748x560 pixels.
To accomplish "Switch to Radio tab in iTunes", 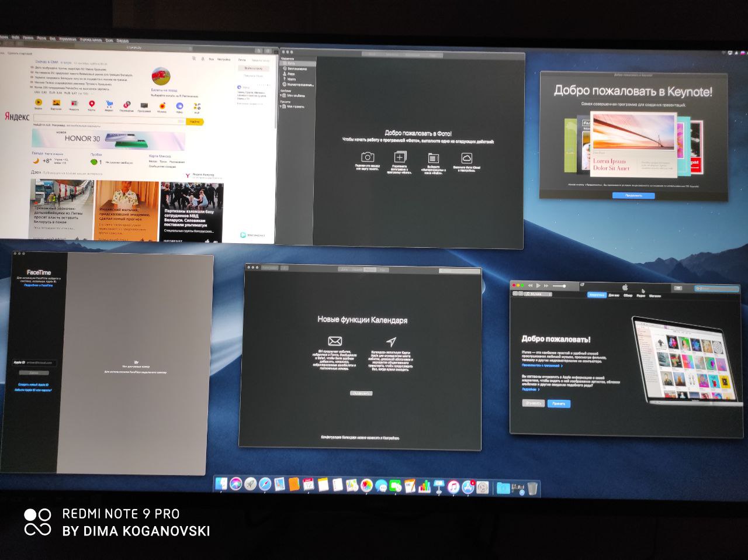I will pos(640,296).
